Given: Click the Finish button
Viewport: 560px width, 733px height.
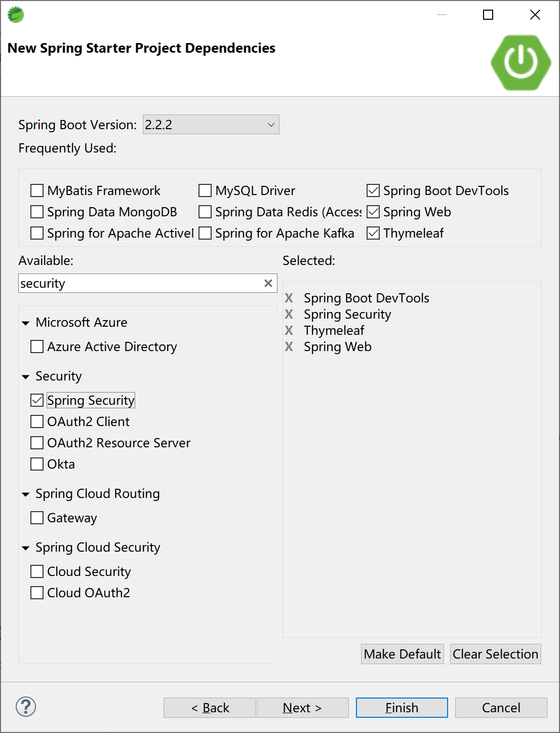Looking at the screenshot, I should [402, 708].
